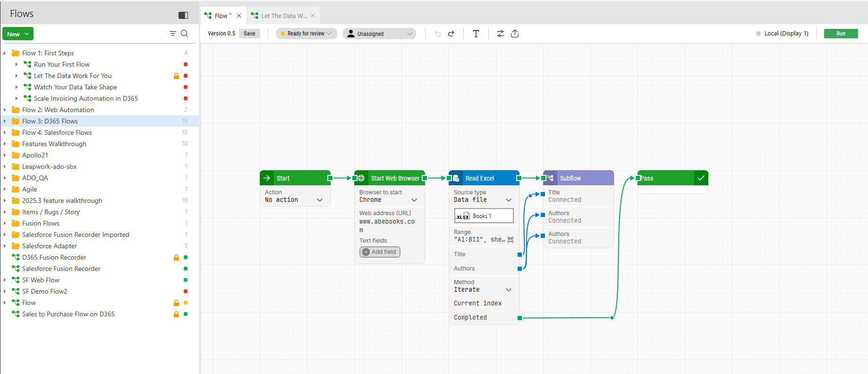Open flow settings sliders icon
This screenshot has height=374, width=868.
click(x=500, y=34)
